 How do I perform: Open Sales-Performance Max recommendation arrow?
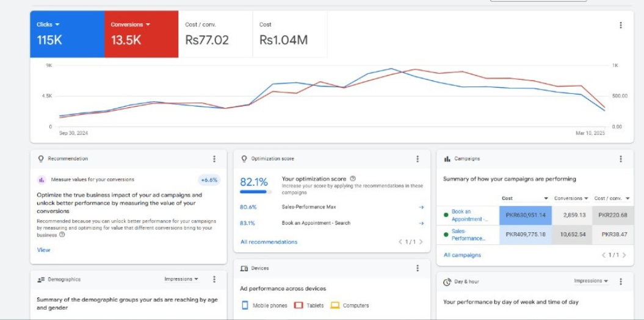pos(421,207)
